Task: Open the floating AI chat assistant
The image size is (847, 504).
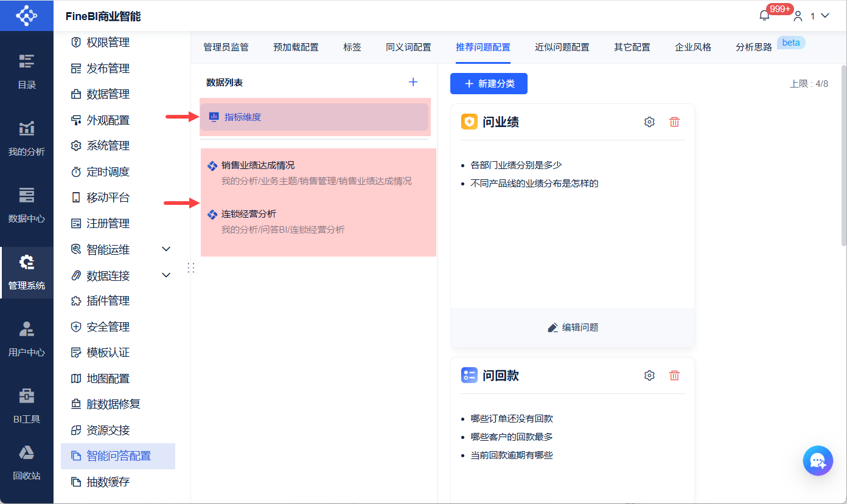Action: 818,461
